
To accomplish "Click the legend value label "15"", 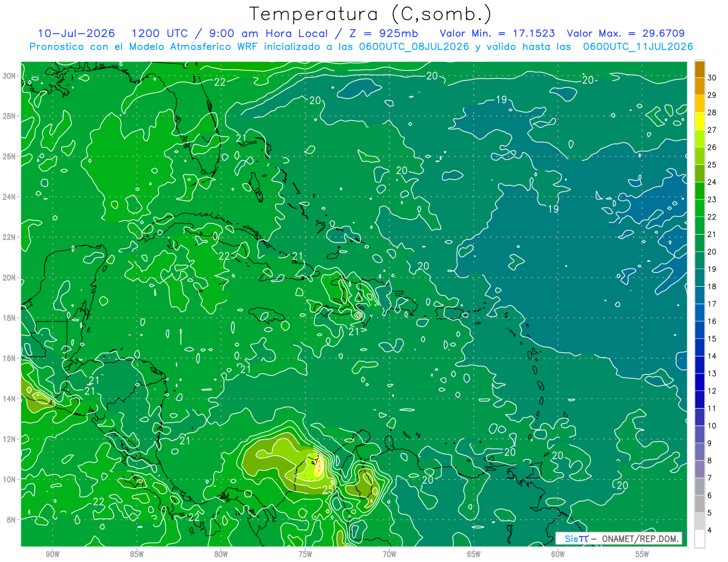I will 713,338.
